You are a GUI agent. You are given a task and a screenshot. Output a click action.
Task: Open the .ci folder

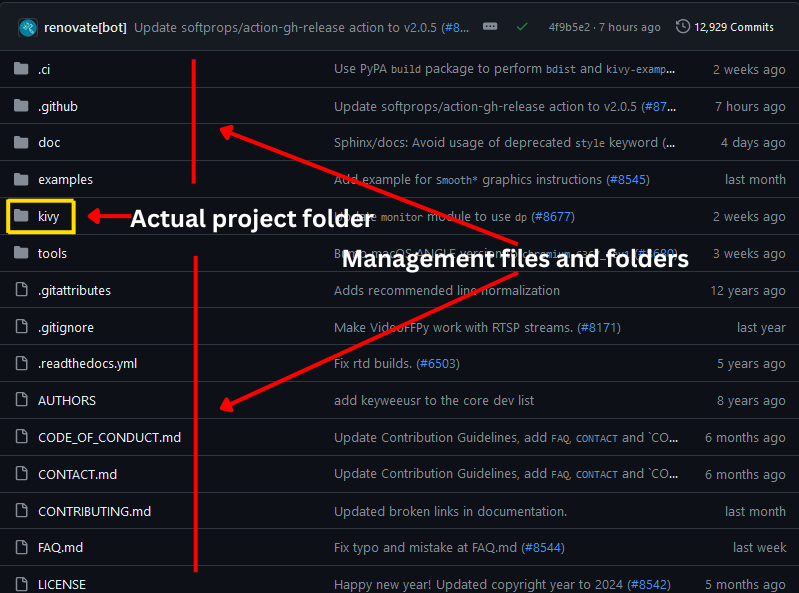click(44, 69)
